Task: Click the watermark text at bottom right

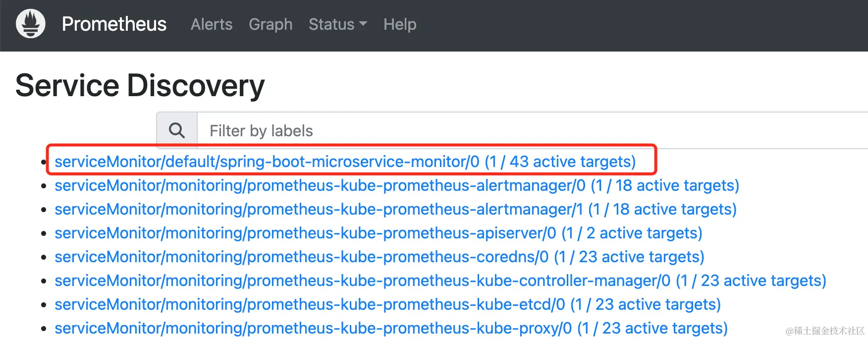Action: coord(825,331)
